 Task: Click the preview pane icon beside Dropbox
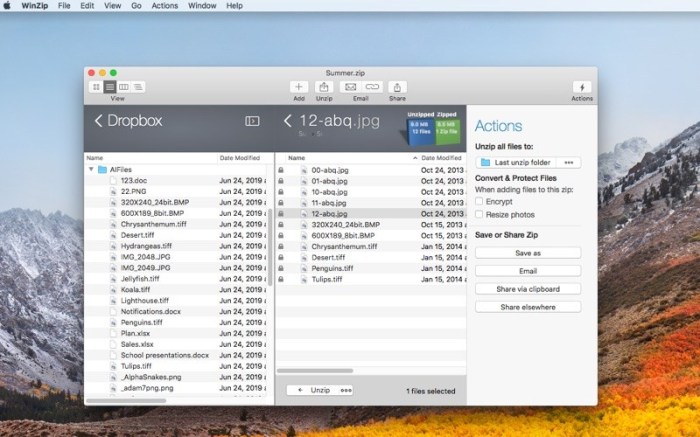point(252,121)
